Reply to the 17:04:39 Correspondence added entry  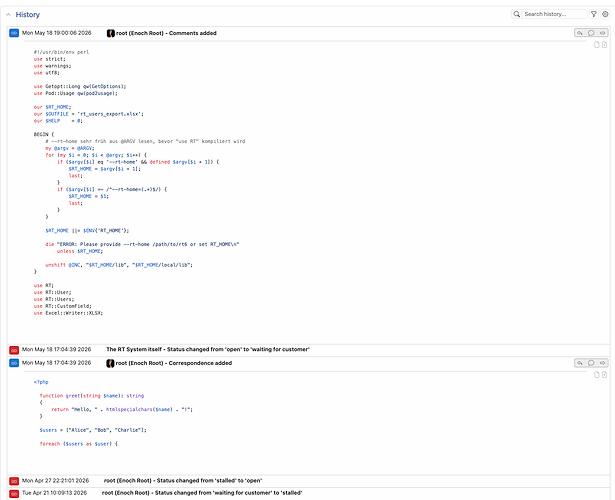(x=580, y=363)
